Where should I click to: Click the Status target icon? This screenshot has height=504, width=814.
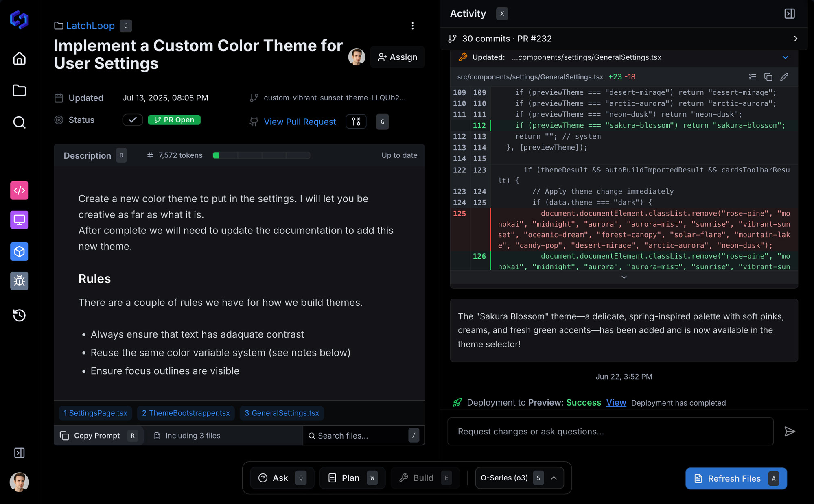[x=59, y=120]
